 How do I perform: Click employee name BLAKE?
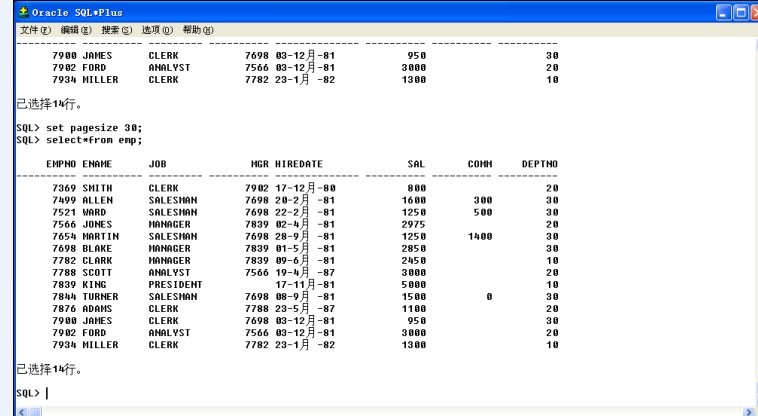tap(97, 248)
